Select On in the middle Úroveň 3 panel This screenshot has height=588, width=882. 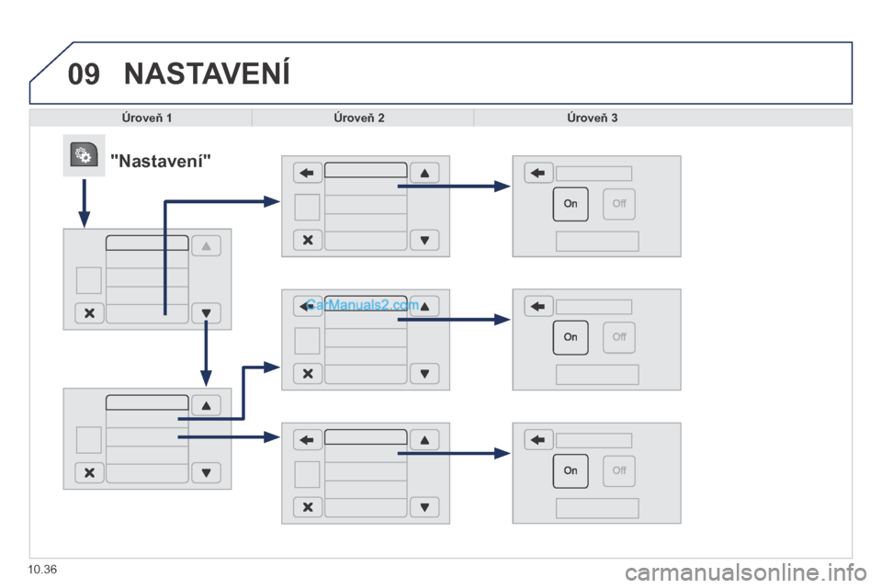[x=571, y=337]
